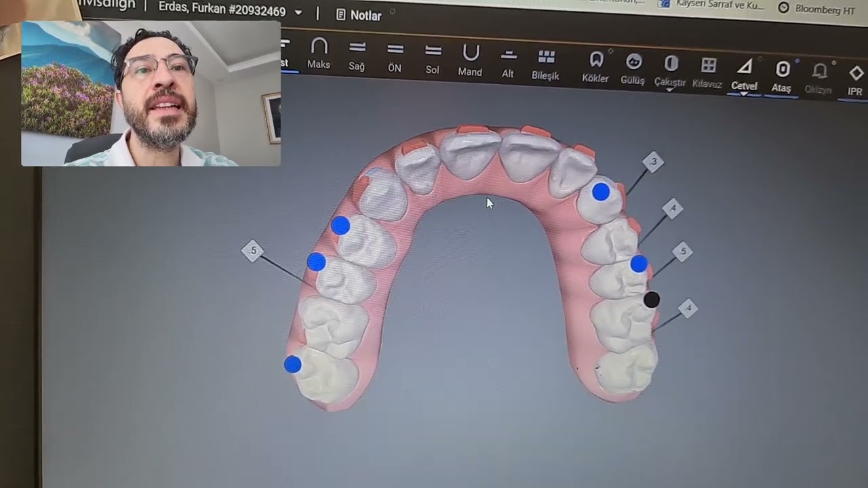Select the Alt bottom view

[508, 64]
